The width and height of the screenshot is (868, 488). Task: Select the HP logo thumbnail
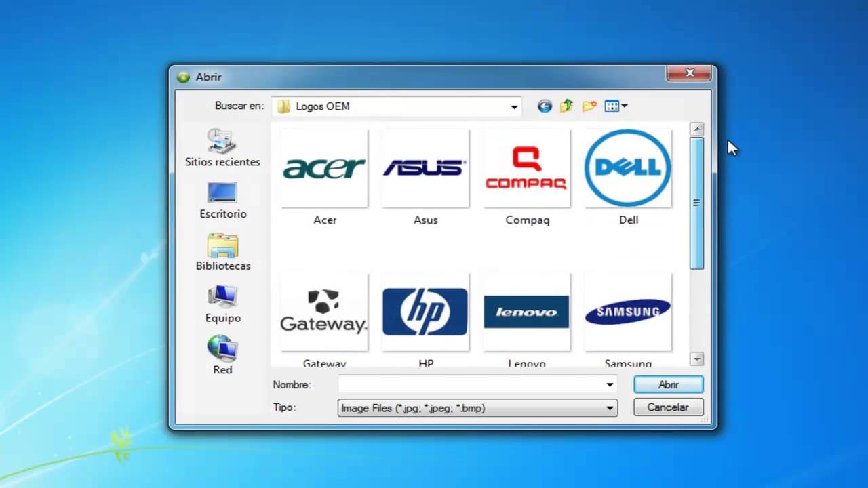tap(425, 312)
